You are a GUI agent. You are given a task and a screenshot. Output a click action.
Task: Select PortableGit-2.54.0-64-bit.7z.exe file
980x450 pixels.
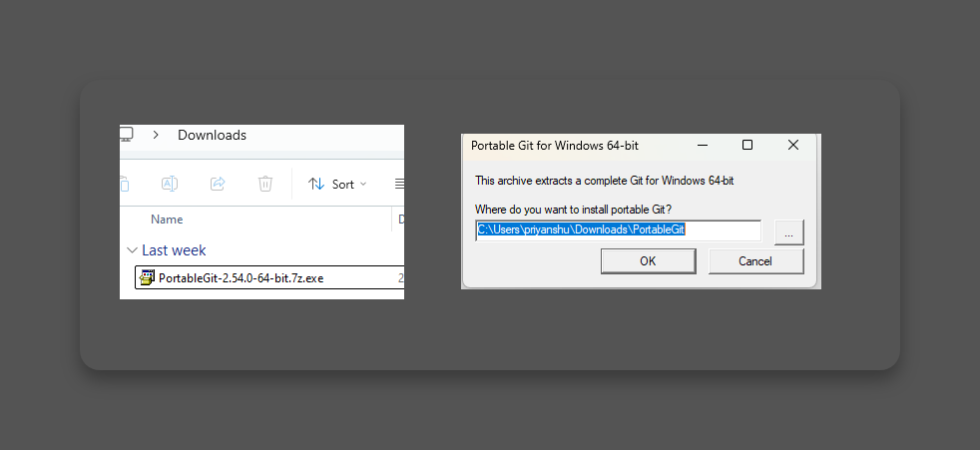pos(270,278)
